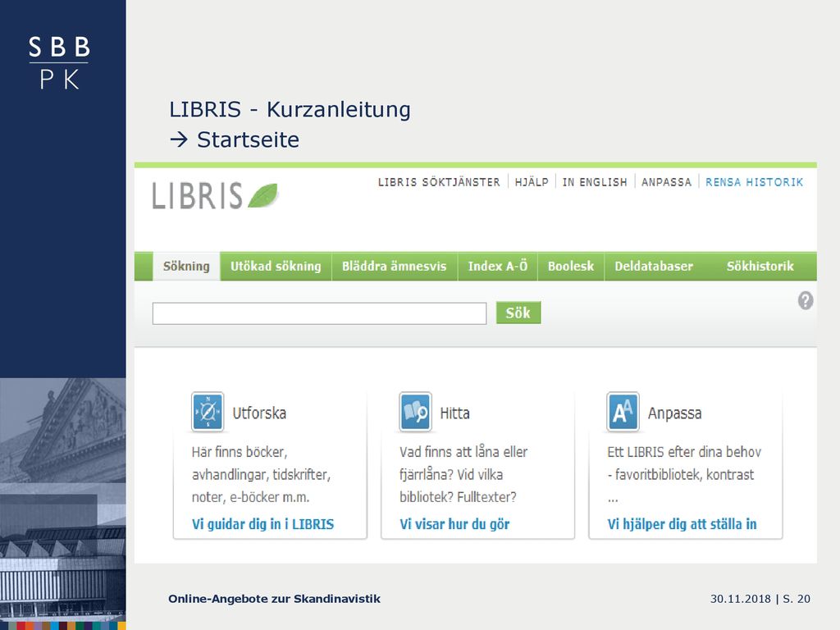The height and width of the screenshot is (630, 840).
Task: Open LIBRIS SÖKTJÄNSTER link
Action: click(440, 182)
